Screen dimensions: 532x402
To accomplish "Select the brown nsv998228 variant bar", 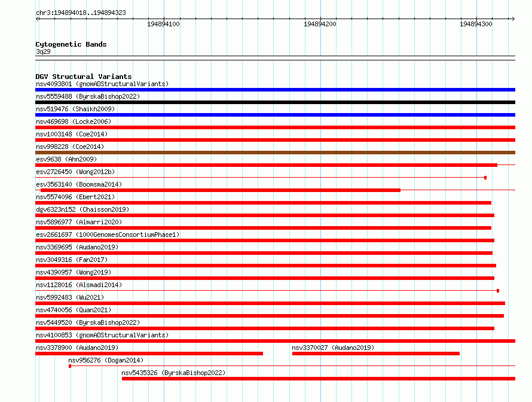I will click(275, 153).
